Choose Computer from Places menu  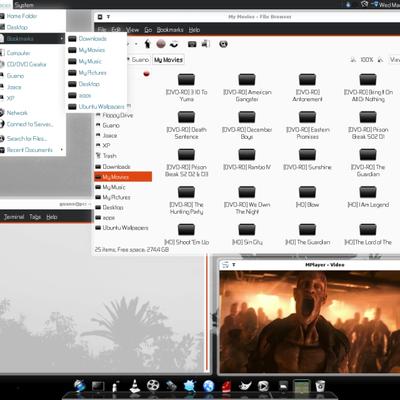tap(32, 53)
